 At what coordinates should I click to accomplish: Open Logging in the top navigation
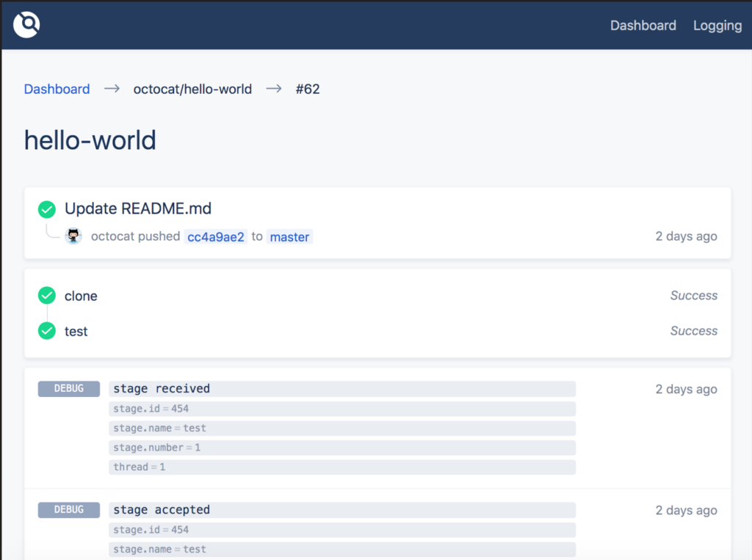coord(717,26)
